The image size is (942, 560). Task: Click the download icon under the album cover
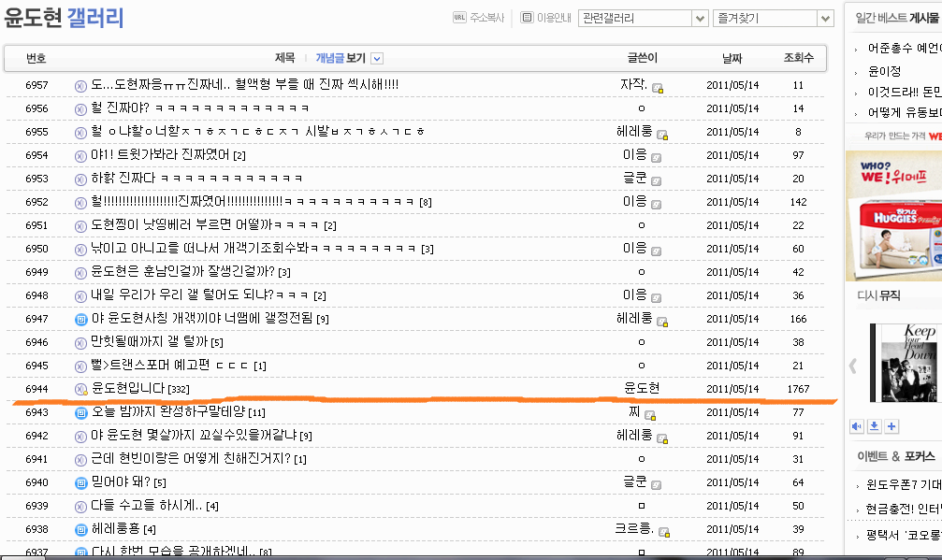point(874,426)
